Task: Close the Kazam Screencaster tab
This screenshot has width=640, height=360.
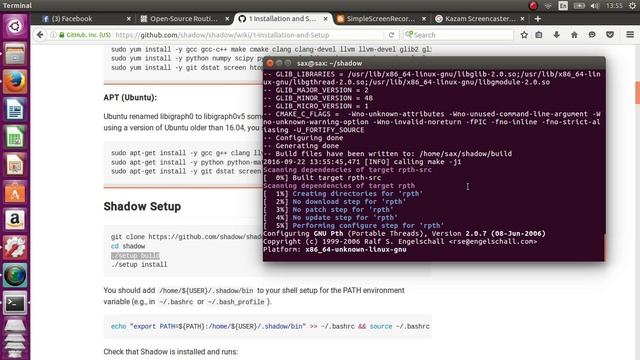Action: 522,19
